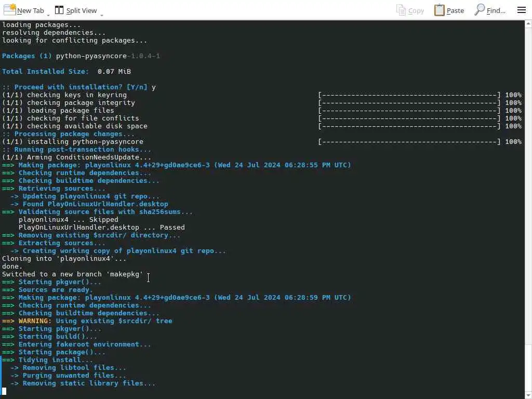Click the 'python-pyasyncore' package name
This screenshot has width=532, height=399.
(91, 56)
